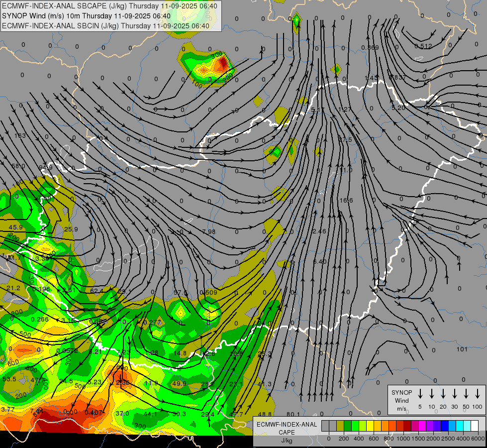Click the 10 m/s wind arrow in legend

coord(432,394)
